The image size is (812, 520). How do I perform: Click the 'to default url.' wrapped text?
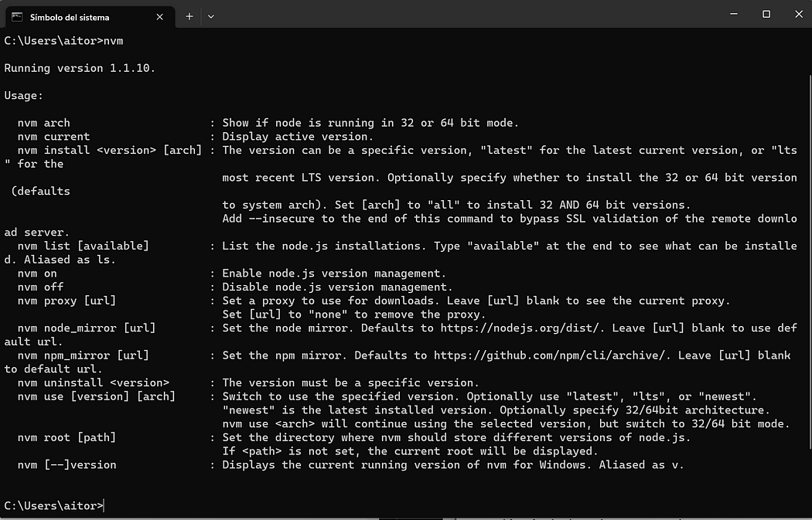point(53,369)
